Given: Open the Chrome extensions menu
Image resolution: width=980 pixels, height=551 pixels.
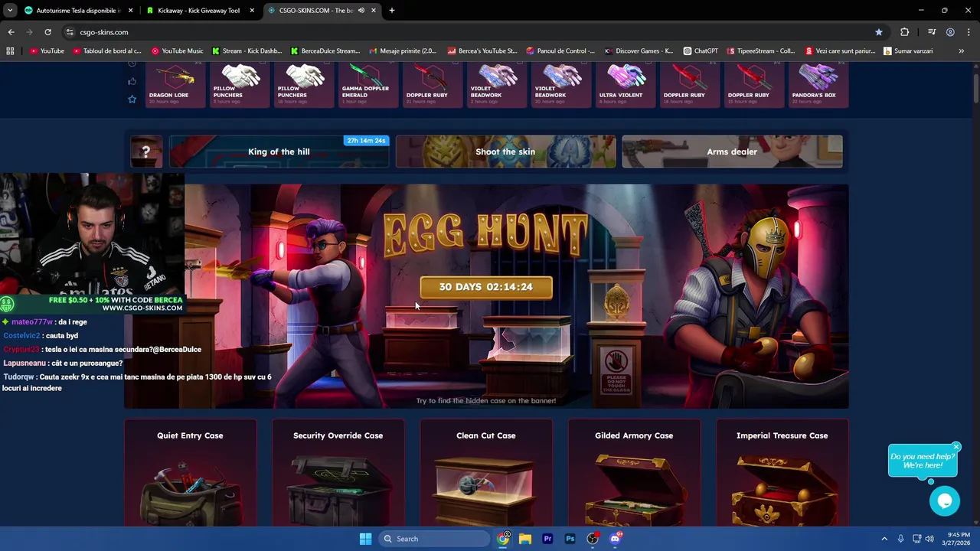Looking at the screenshot, I should [904, 32].
